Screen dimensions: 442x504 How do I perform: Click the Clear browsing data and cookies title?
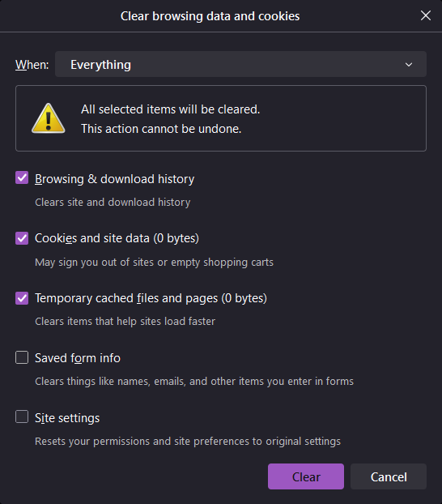click(210, 16)
